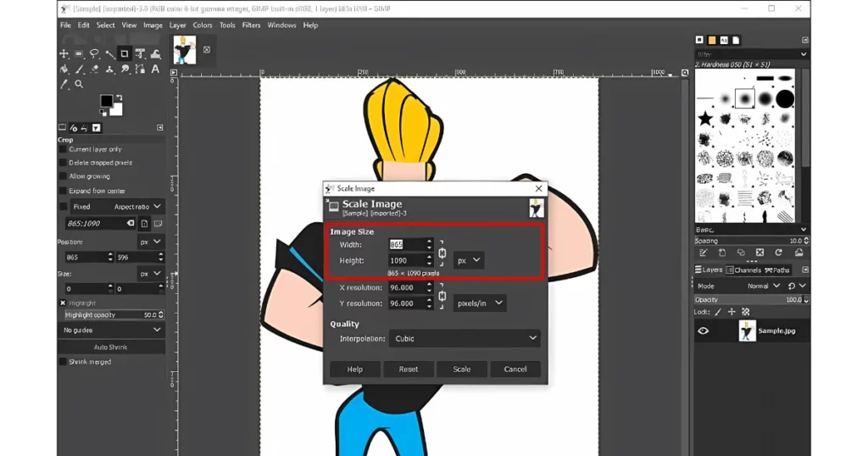Select the Paintbrush tool
Image resolution: width=868 pixels, height=456 pixels.
[x=79, y=70]
